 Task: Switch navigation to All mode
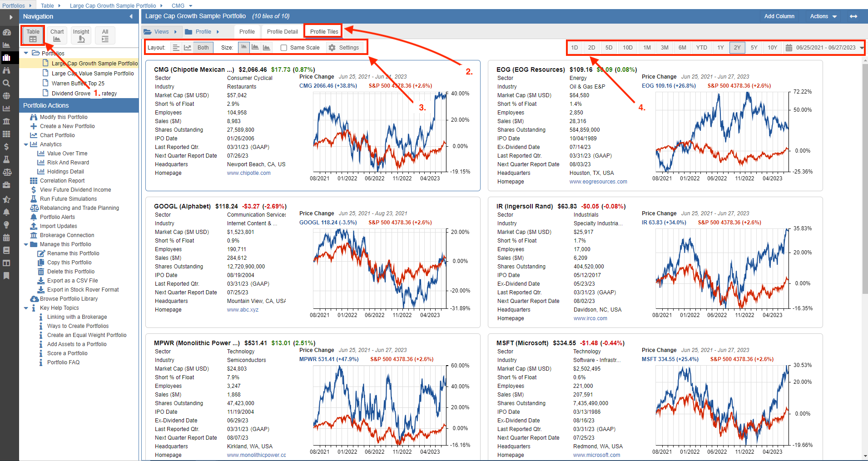105,35
